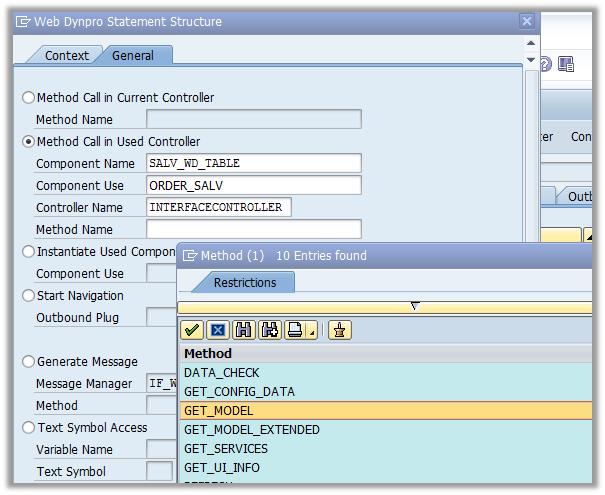Image resolution: width=605 pixels, height=495 pixels.
Task: Click Message Manager input field
Action: (161, 383)
